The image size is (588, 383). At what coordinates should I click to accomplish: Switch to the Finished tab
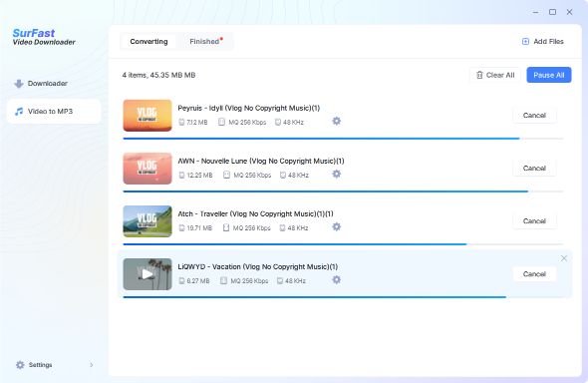[x=204, y=42]
